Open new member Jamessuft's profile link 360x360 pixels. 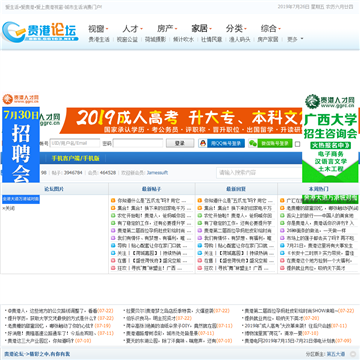(x=157, y=173)
